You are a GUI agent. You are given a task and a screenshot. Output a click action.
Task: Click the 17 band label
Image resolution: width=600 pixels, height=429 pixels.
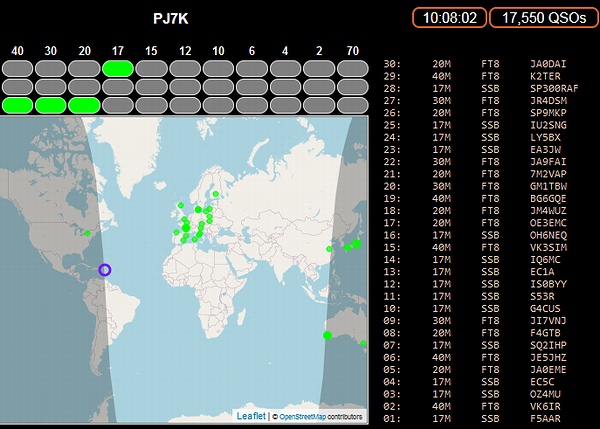tap(118, 51)
